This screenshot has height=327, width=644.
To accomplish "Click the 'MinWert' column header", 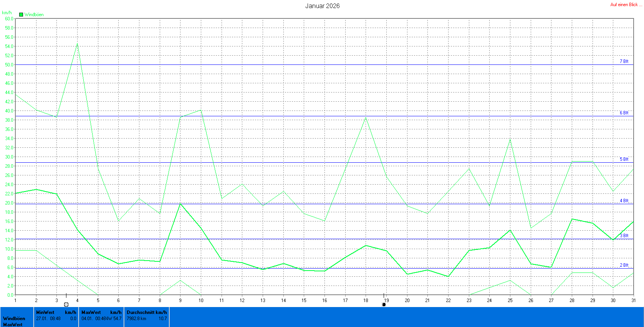I will (45, 312).
